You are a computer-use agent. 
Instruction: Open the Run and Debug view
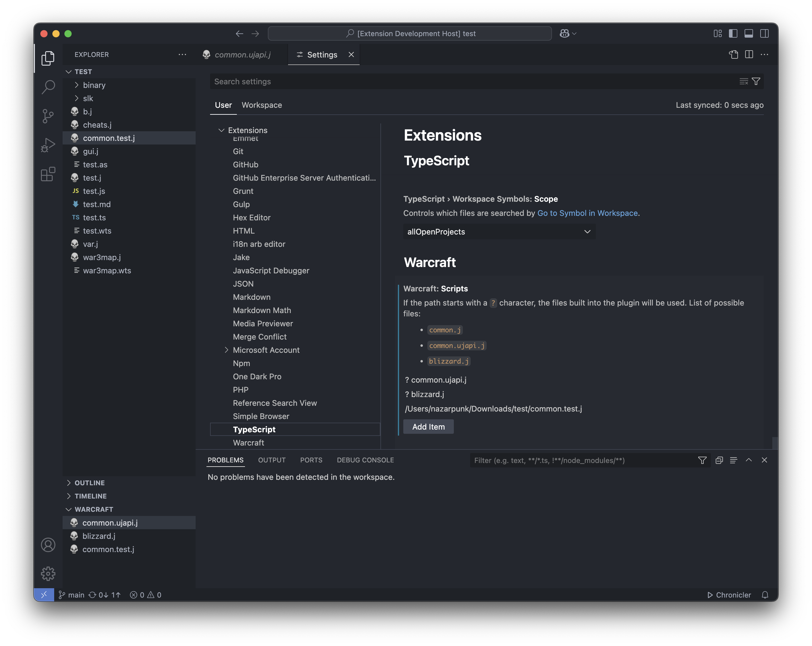click(x=48, y=145)
